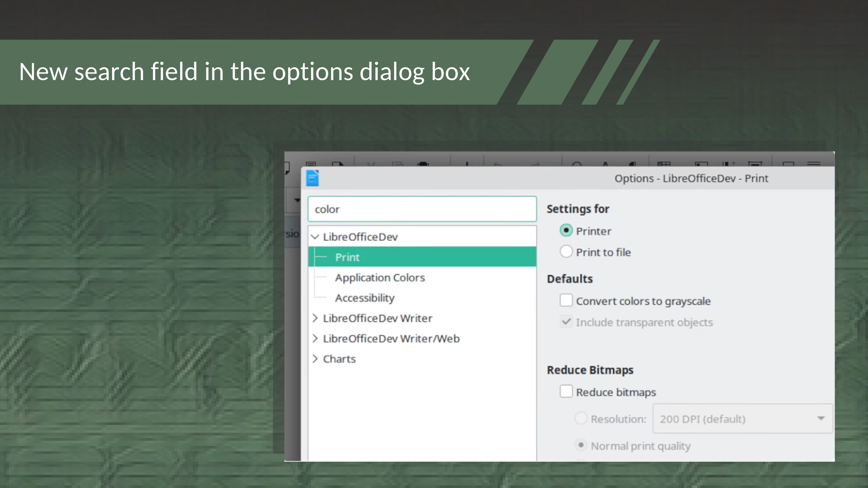868x488 pixels.
Task: Click the small toolbar dropdown arrow left of dialog
Action: 297,200
